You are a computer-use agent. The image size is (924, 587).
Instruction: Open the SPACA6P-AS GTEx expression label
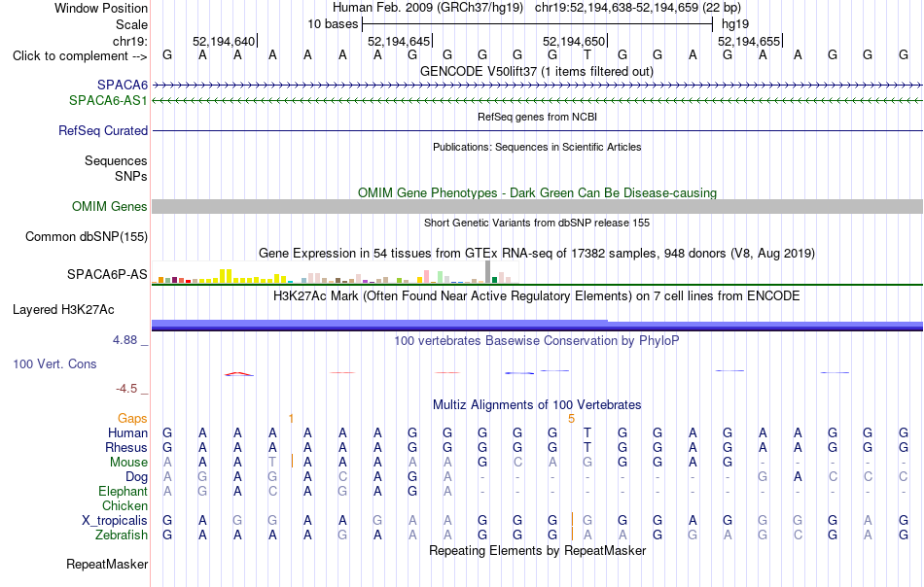pyautogui.click(x=107, y=274)
